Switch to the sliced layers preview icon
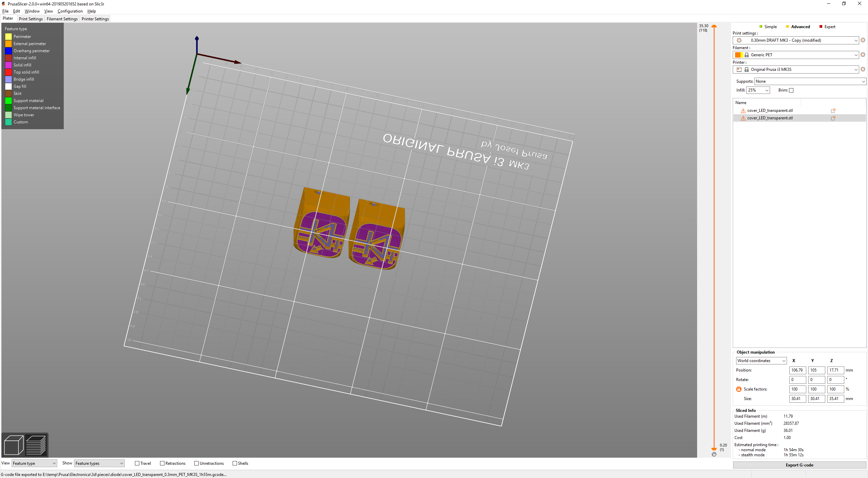 tap(36, 445)
